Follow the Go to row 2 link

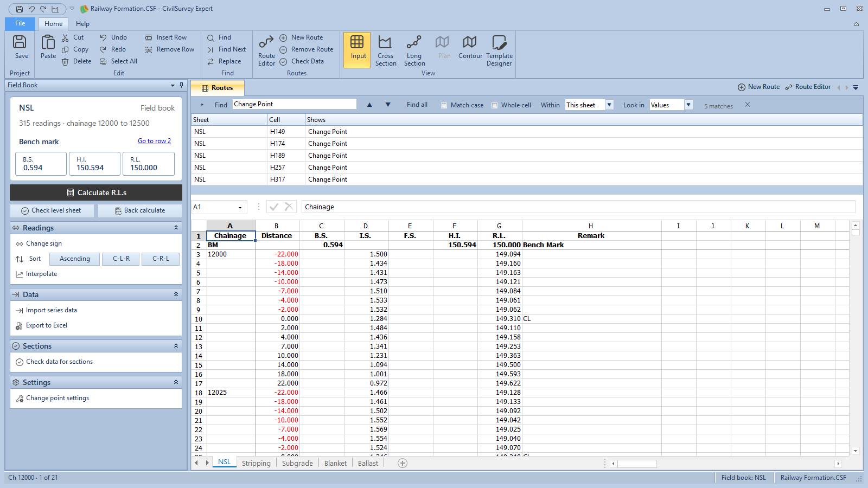(154, 141)
